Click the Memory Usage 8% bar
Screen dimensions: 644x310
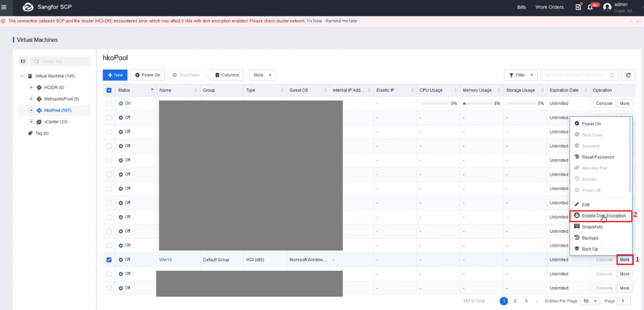pyautogui.click(x=478, y=103)
